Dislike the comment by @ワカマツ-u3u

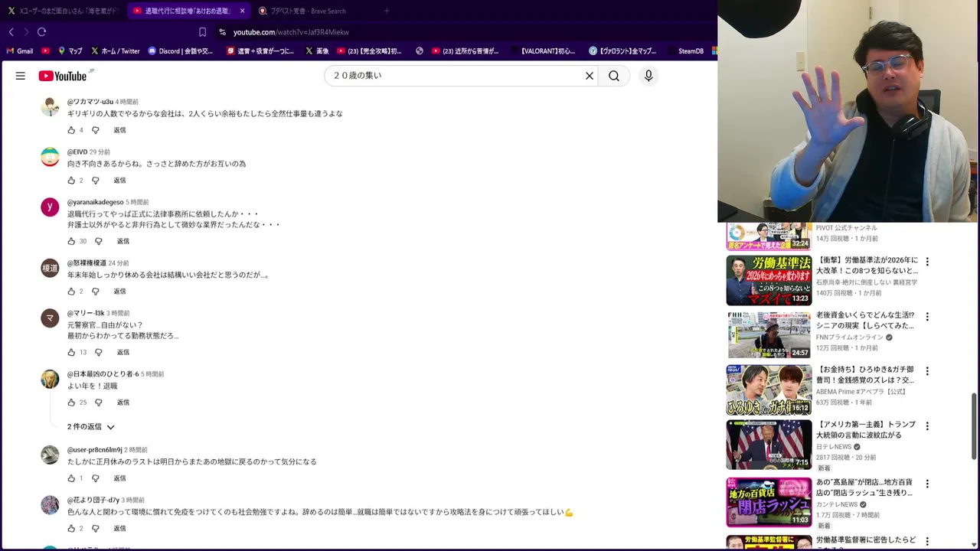[96, 130]
